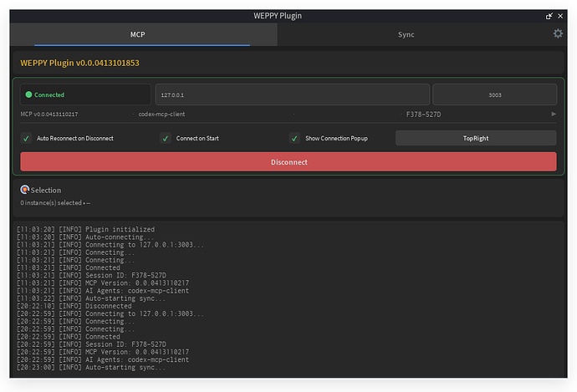
Task: Click the 0 instance(s) selected text
Action: pyautogui.click(x=51, y=202)
